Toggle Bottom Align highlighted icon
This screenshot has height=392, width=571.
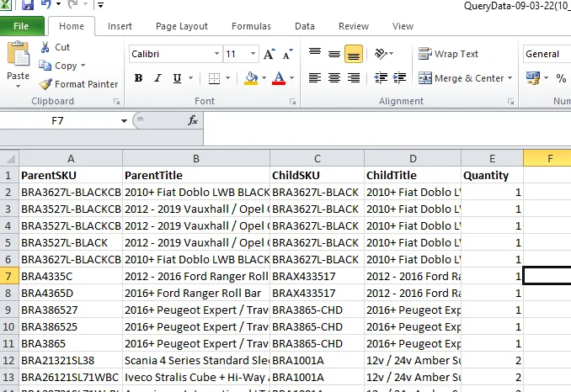[x=354, y=54]
